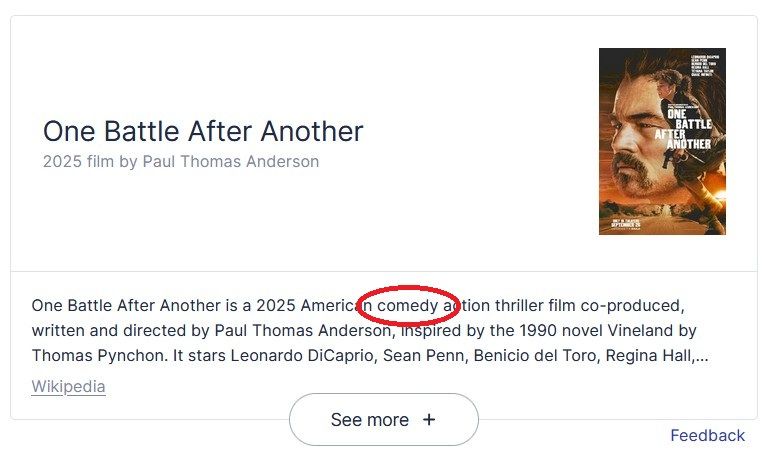Expand the description with See more
The width and height of the screenshot is (782, 453).
pos(384,420)
